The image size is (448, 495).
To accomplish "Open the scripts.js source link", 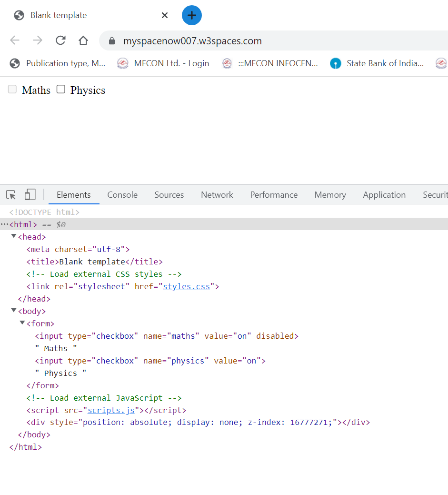I will (x=111, y=410).
